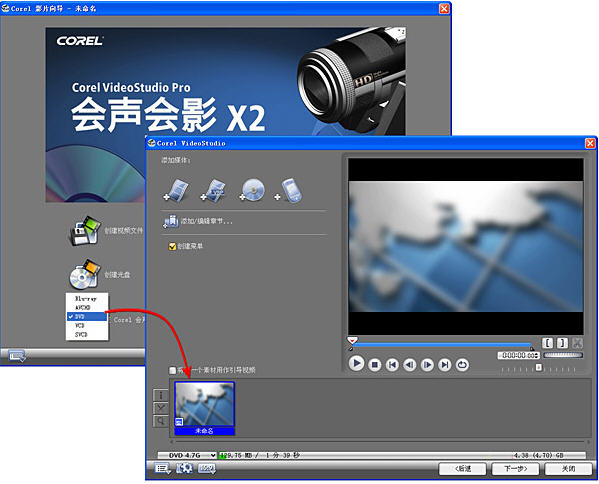Open the DVD 4.7G disc size dropdown

187,455
